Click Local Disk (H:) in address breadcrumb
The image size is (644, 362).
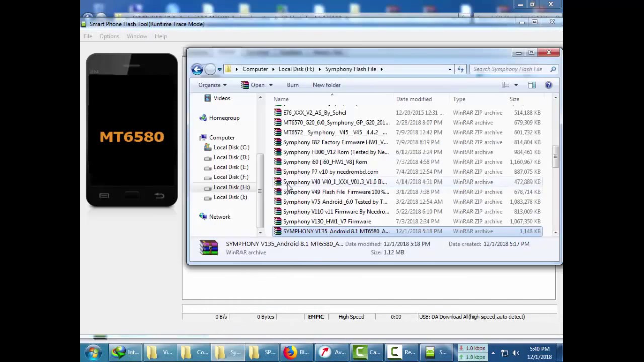coord(296,69)
